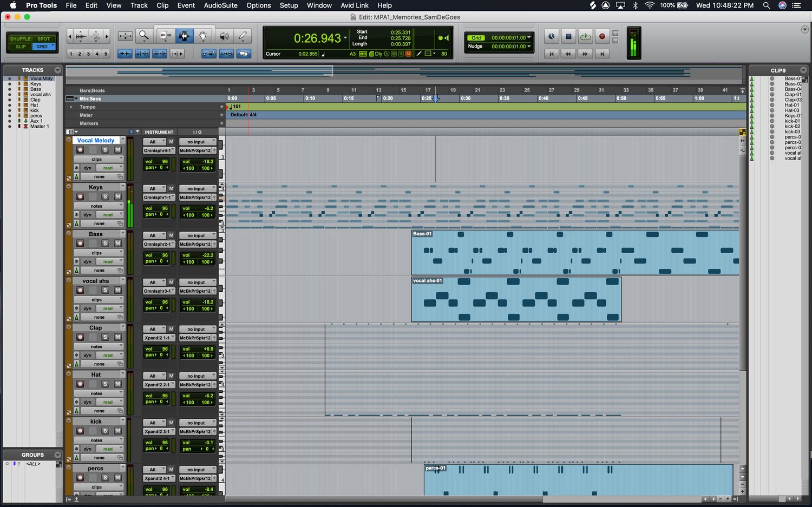Mute the Keys track
This screenshot has width=812, height=507.
click(117, 196)
